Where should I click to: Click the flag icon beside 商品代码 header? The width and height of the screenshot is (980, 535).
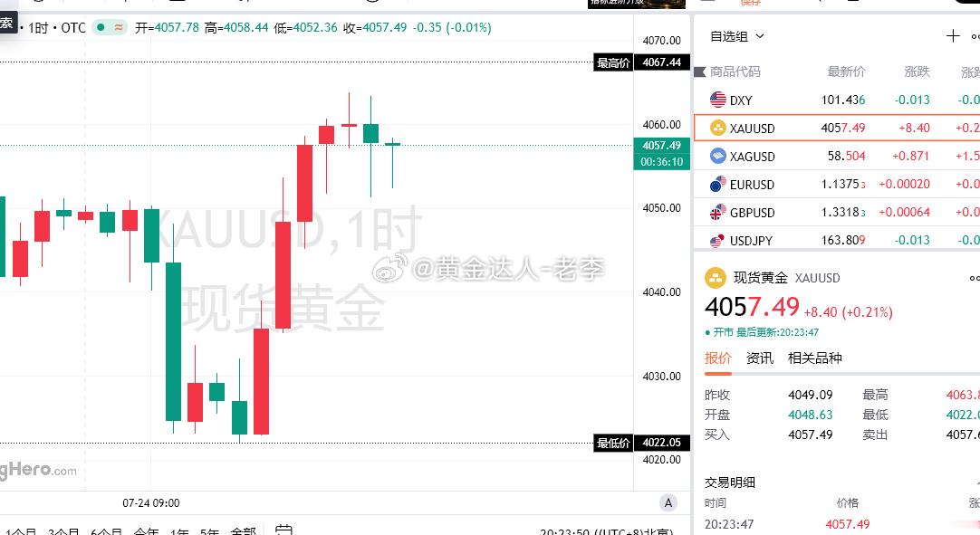pos(700,72)
